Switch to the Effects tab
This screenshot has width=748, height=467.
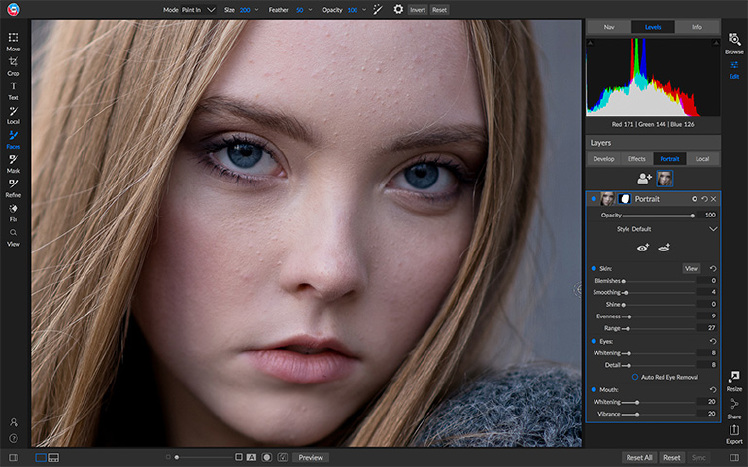(x=636, y=159)
